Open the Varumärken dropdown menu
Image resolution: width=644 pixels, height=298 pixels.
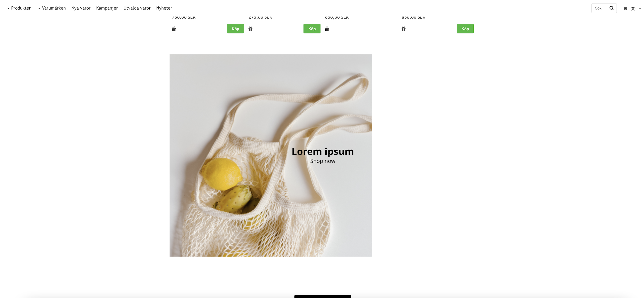(x=52, y=8)
